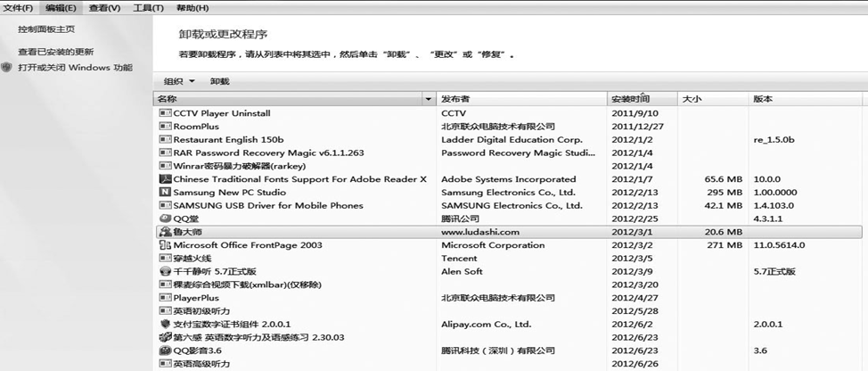The width and height of the screenshot is (868, 371).
Task: Select the QQ堂 program name
Action: 186,218
